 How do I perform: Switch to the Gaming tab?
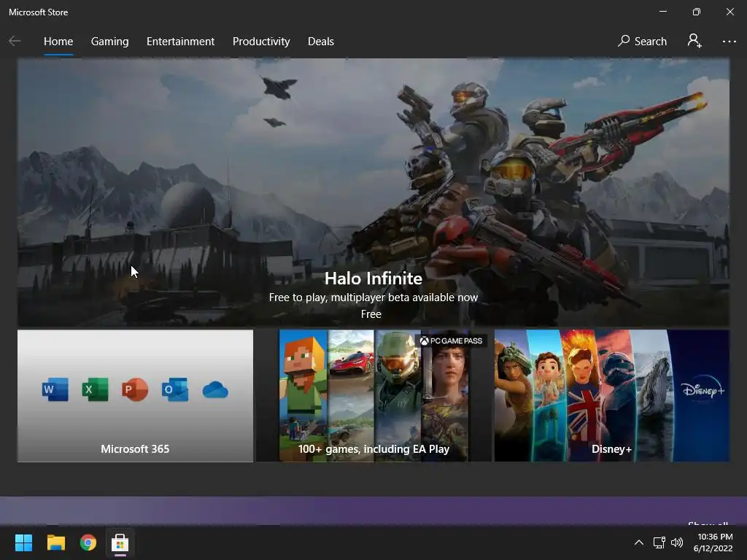pyautogui.click(x=109, y=42)
